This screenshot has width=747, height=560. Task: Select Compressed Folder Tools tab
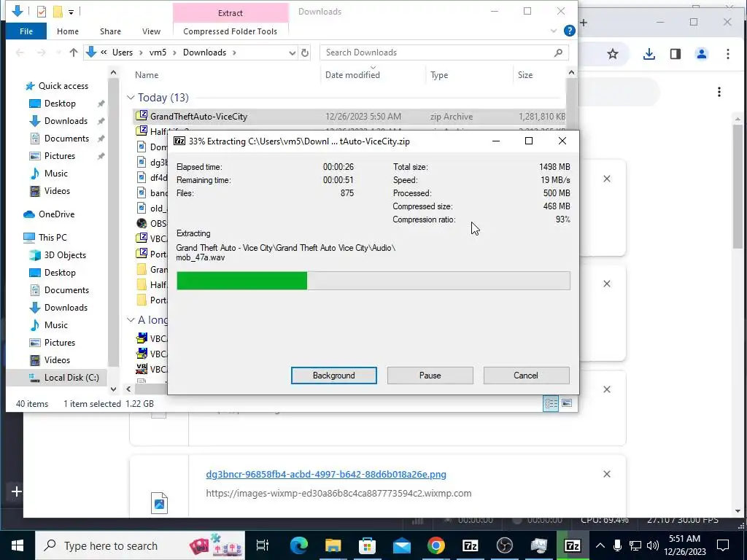[x=230, y=31]
